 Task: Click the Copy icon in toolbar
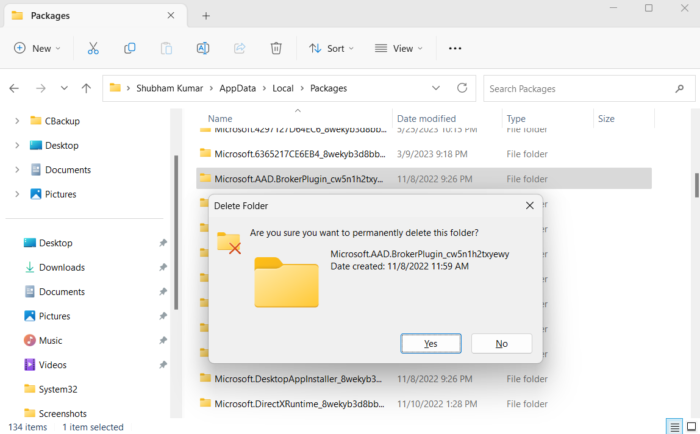click(x=129, y=48)
